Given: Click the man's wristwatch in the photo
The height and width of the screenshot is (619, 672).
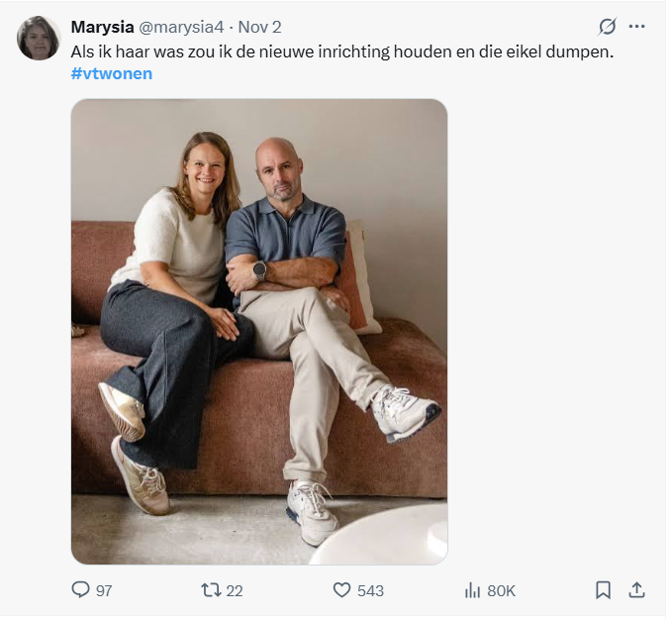Looking at the screenshot, I should [259, 270].
